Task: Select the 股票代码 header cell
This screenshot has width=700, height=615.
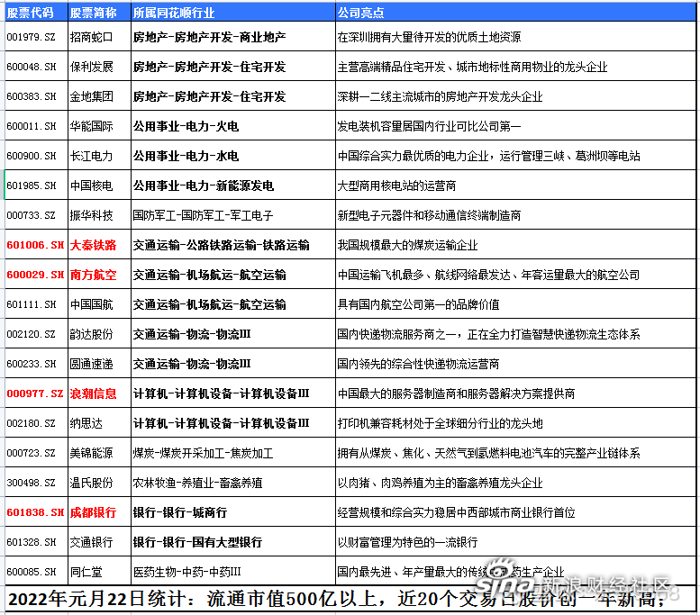Action: click(x=36, y=12)
